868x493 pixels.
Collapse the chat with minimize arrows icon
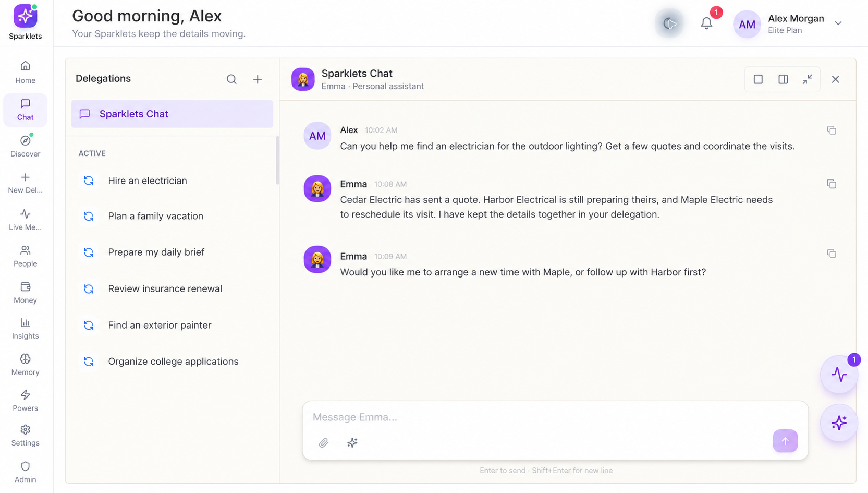pyautogui.click(x=808, y=79)
